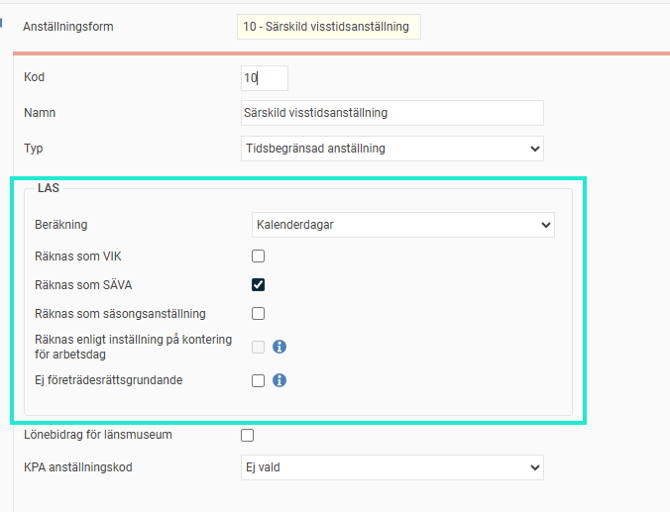This screenshot has height=512, width=670.
Task: Enable the Räknas som VIK checkbox
Action: (x=258, y=257)
